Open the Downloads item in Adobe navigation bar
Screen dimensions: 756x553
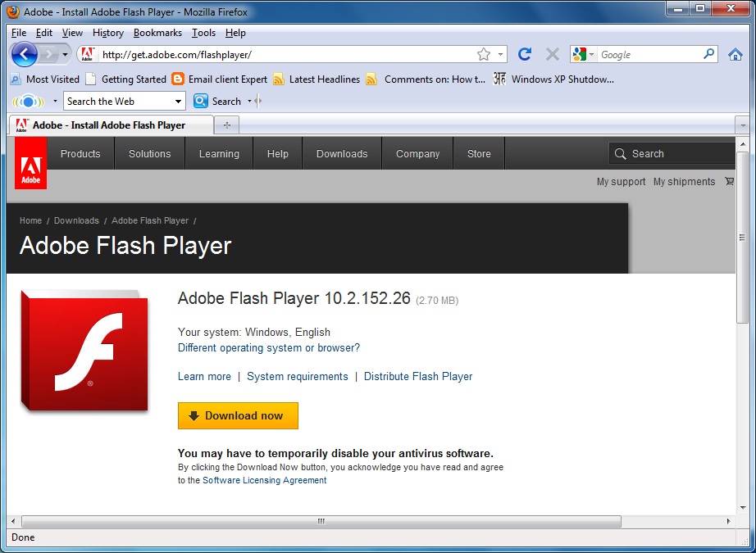[x=342, y=154]
